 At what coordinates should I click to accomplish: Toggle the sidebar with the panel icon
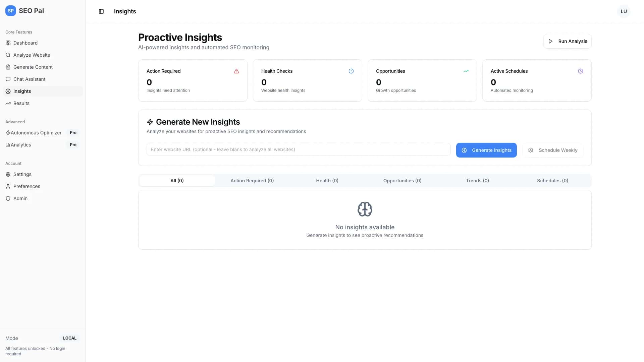pos(101,11)
